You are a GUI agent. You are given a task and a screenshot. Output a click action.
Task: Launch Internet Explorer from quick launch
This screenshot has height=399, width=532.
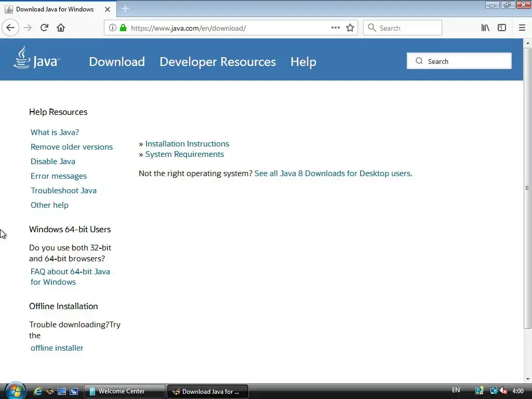[37, 391]
